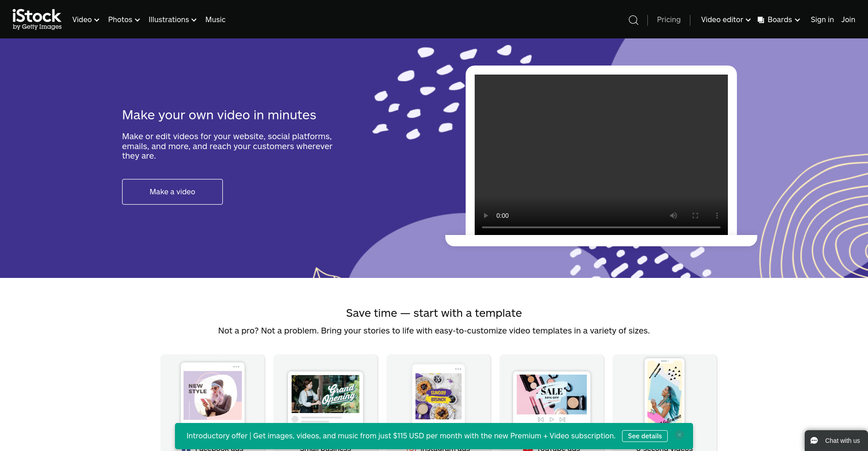The width and height of the screenshot is (868, 451).
Task: Open video player more options menu
Action: click(x=717, y=216)
